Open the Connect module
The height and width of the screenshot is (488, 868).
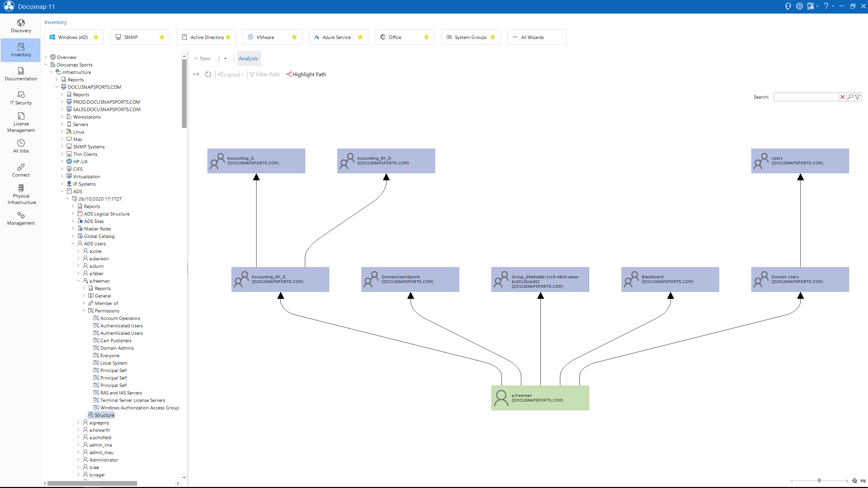tap(21, 170)
